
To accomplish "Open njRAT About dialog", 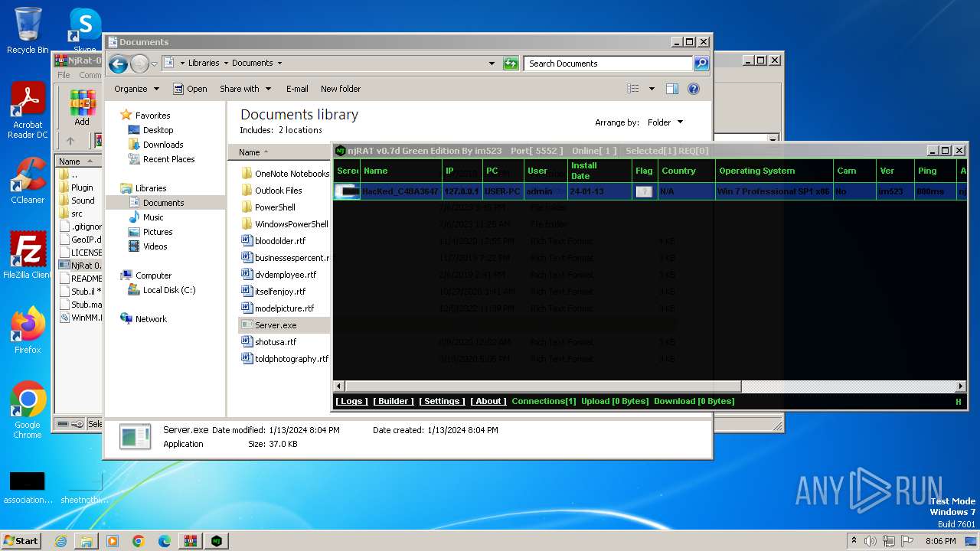I will point(488,401).
